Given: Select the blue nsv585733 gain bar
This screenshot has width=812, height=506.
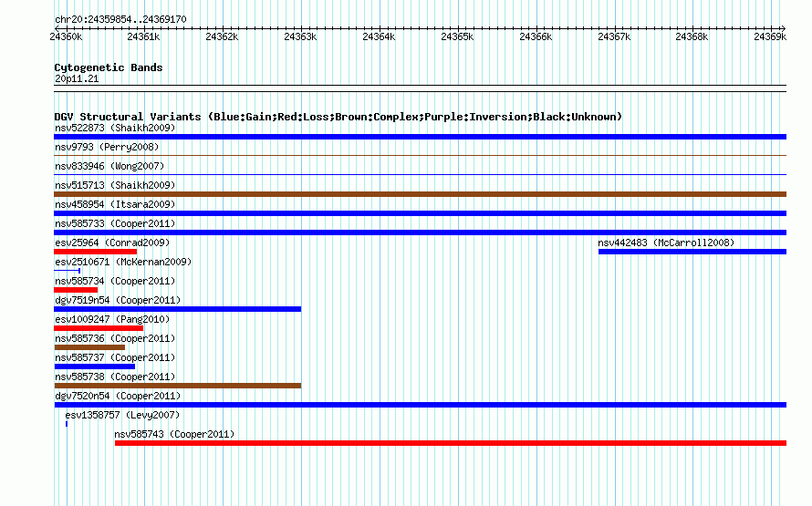Looking at the screenshot, I should point(420,232).
